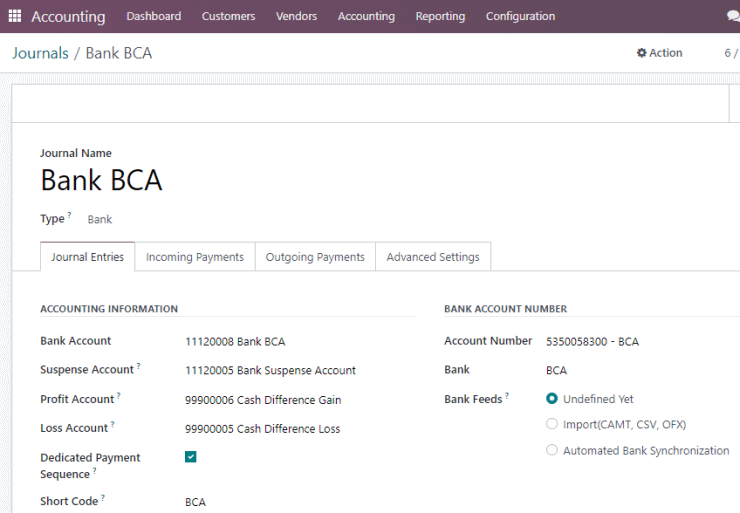Click the Suspense Account help question mark

coord(139,366)
